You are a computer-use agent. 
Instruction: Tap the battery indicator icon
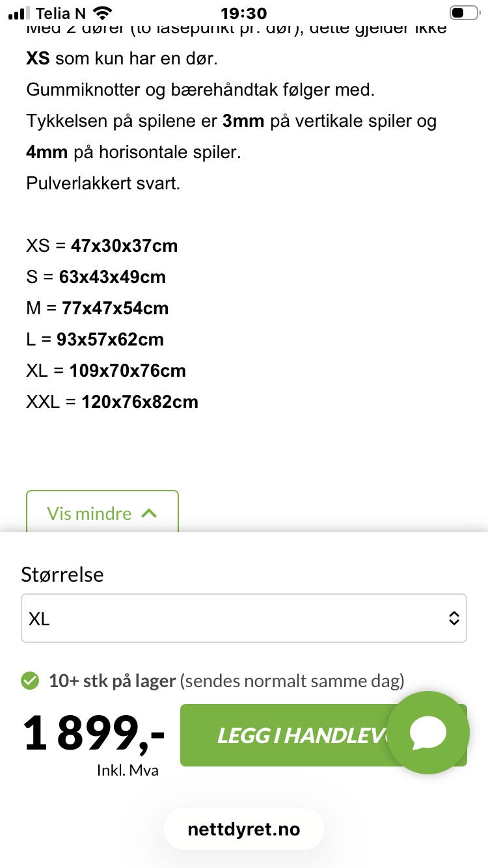click(x=465, y=13)
